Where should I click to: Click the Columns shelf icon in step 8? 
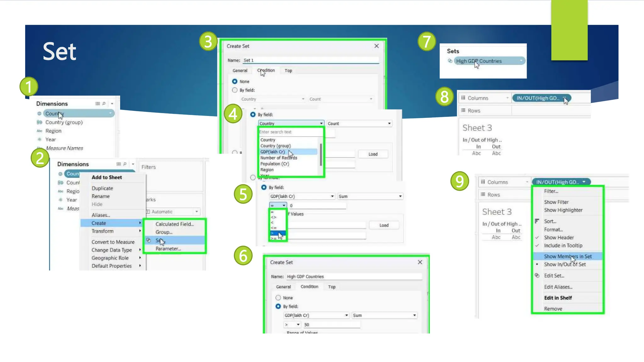click(x=463, y=98)
